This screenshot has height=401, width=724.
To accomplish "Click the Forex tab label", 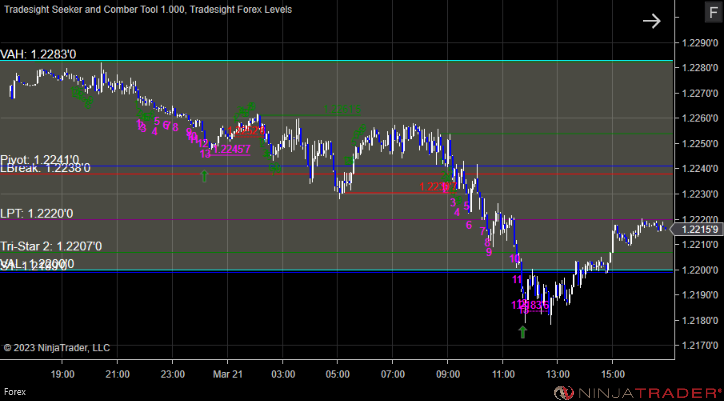I will coord(15,392).
